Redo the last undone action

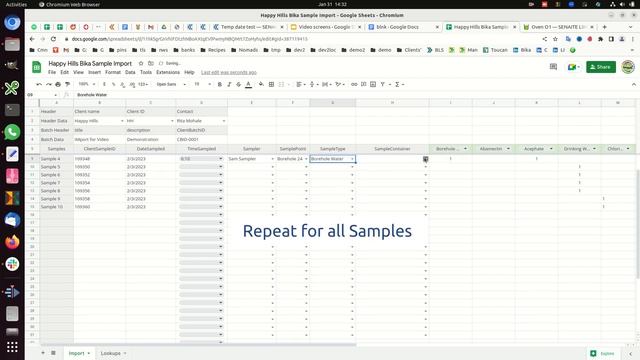(x=49, y=84)
